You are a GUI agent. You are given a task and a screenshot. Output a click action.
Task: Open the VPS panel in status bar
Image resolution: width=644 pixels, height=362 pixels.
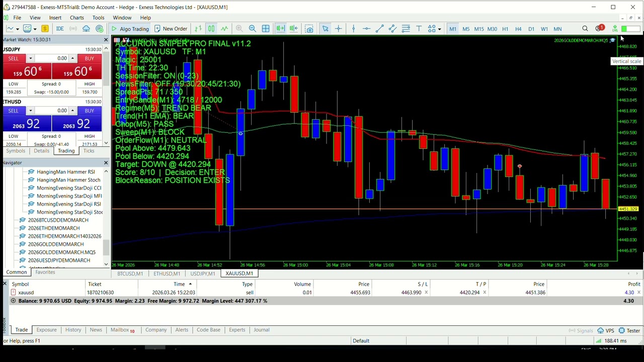coord(606,331)
